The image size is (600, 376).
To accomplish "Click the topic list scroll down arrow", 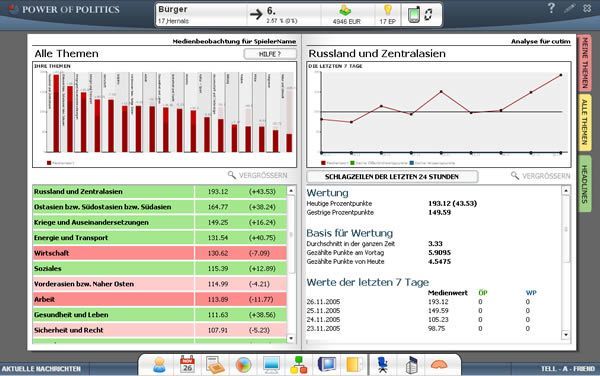I will (291, 338).
